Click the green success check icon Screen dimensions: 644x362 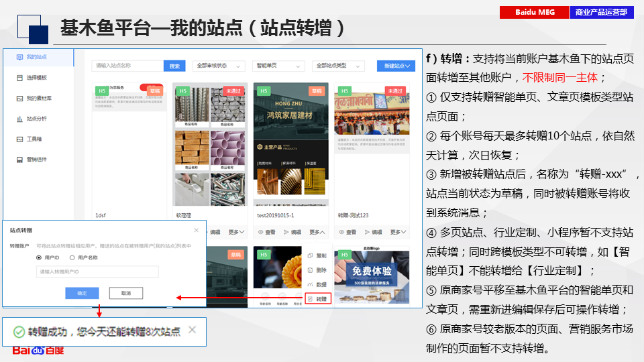(x=19, y=332)
